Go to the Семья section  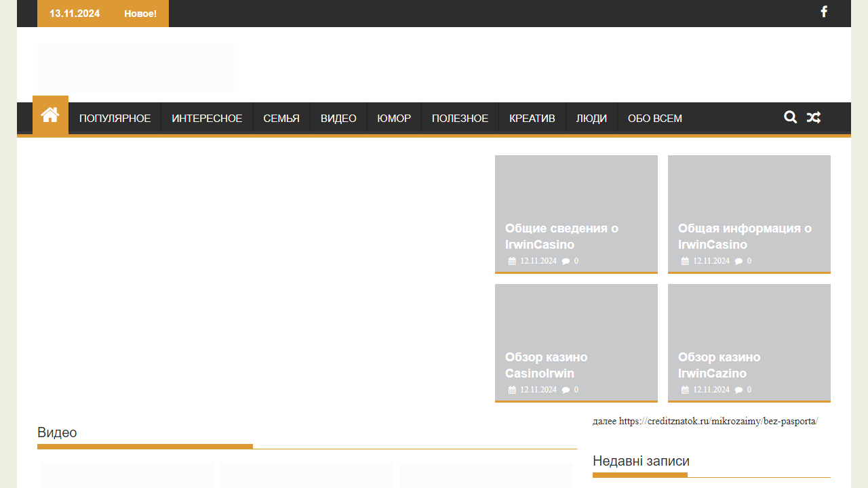click(281, 119)
